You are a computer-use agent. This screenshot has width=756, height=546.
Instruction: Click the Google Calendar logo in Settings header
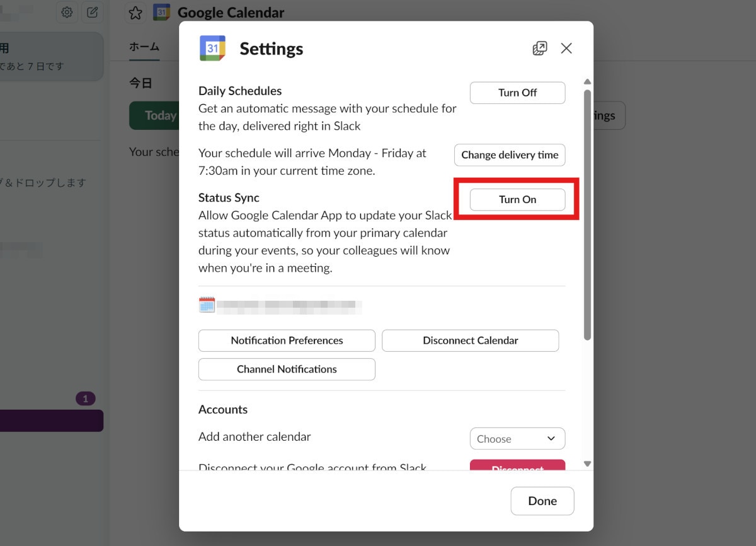click(212, 49)
